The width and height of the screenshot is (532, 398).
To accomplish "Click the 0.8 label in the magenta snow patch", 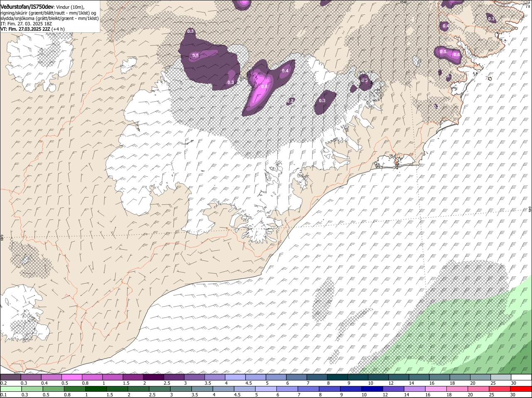I will tap(264, 86).
